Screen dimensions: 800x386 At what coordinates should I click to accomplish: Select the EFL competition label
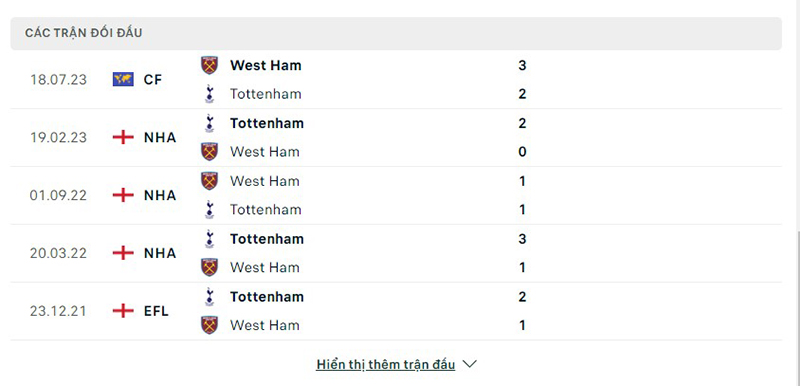click(x=156, y=311)
